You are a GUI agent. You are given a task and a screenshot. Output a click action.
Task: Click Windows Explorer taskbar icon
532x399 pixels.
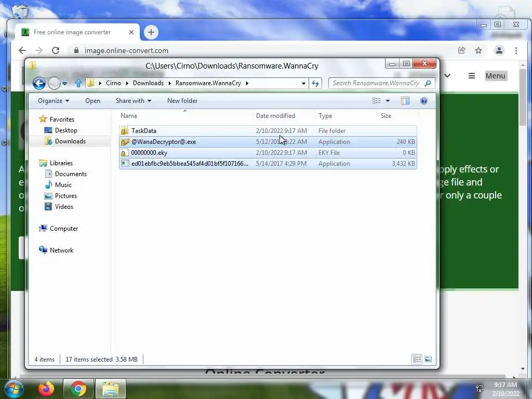click(x=111, y=389)
